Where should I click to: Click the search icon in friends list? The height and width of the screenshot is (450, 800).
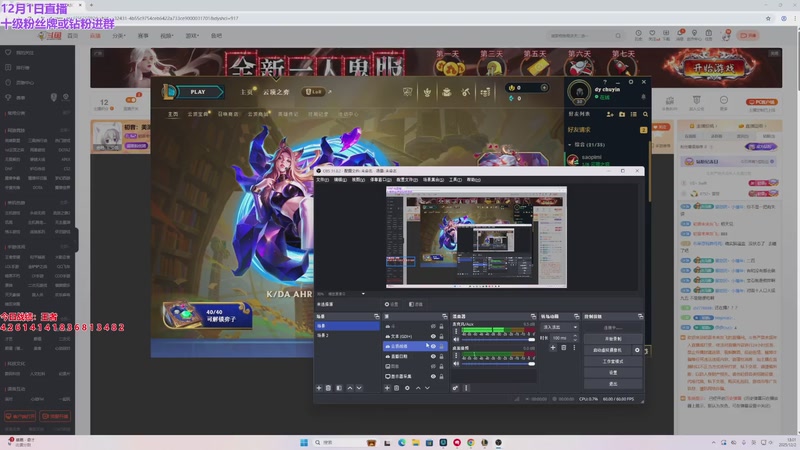pos(645,114)
